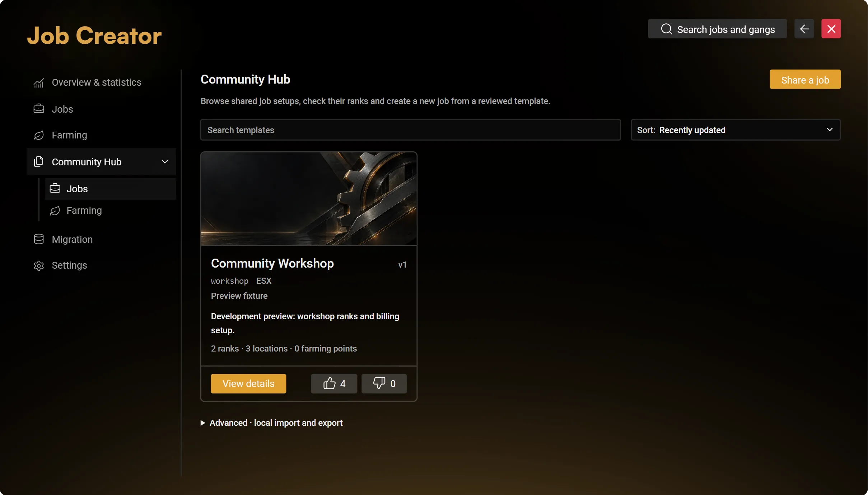Select Farming under Community Hub

coord(110,211)
